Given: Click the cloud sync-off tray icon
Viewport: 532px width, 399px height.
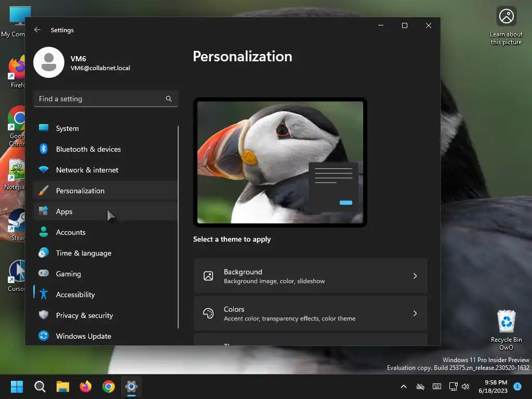Looking at the screenshot, I should 420,387.
